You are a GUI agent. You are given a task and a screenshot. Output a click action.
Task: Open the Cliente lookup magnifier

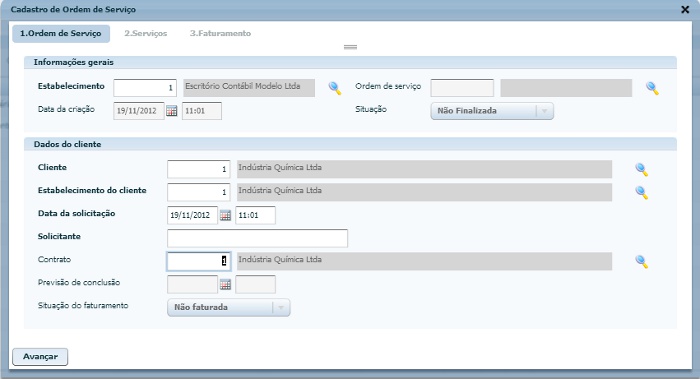pos(642,169)
